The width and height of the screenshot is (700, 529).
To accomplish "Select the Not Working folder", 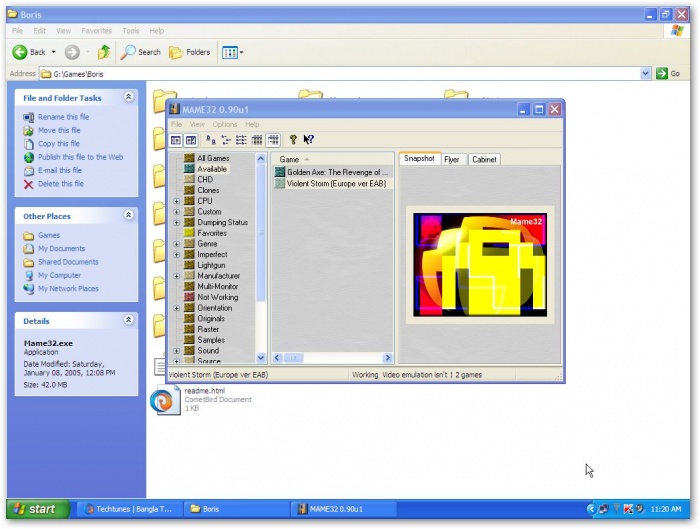I will tap(217, 297).
